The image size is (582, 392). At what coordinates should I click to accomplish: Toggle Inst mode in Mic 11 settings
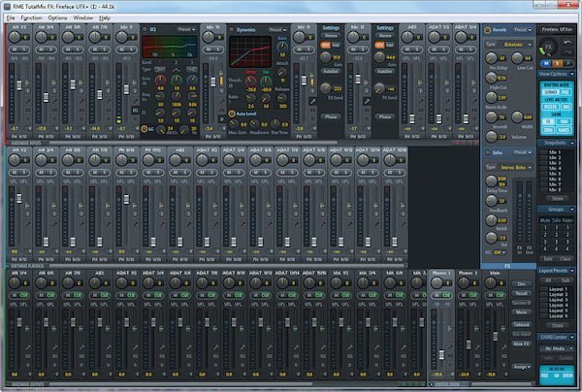tap(336, 45)
